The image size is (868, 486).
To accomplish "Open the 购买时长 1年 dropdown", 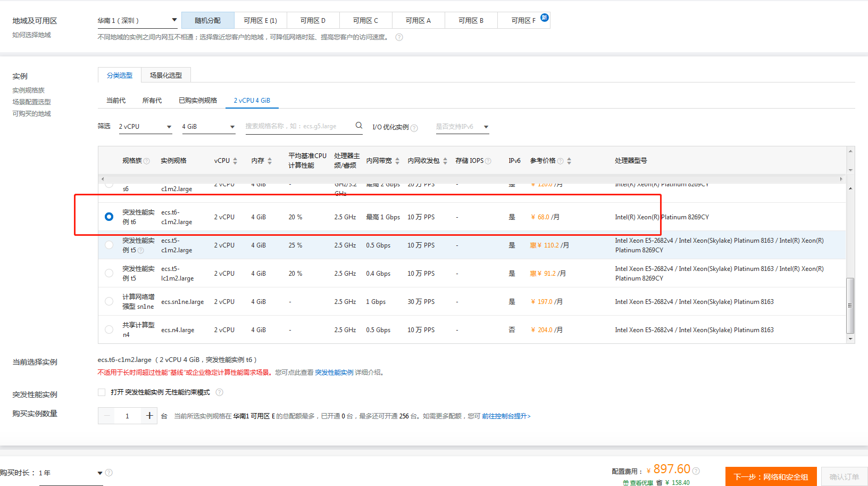I will pos(71,473).
